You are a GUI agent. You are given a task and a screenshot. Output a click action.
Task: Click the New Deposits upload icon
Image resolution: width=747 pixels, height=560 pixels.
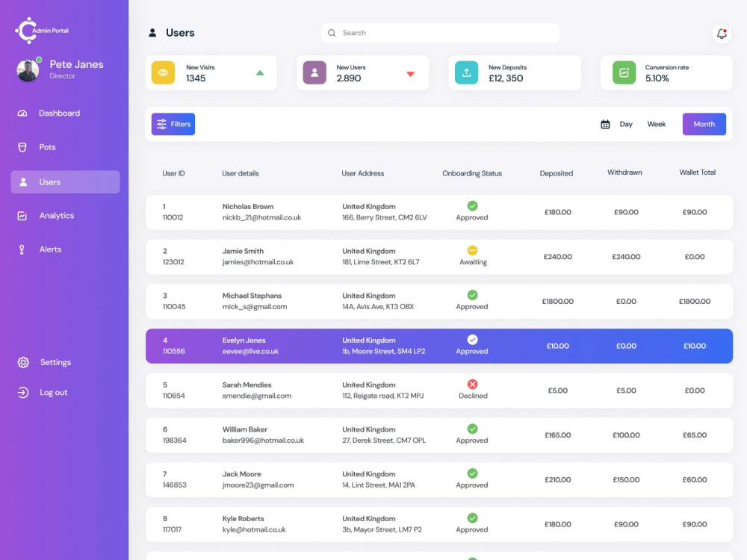(x=466, y=73)
